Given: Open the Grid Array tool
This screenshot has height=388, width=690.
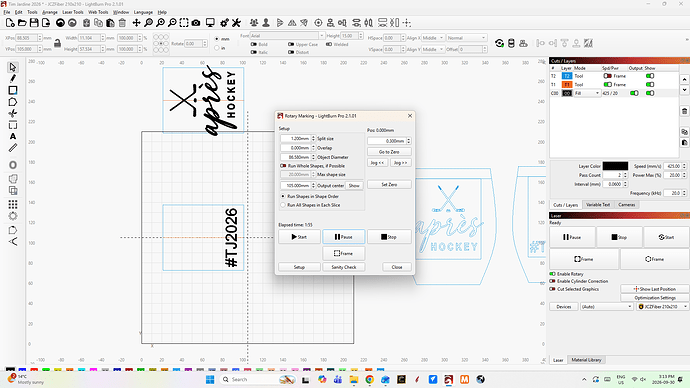Looking at the screenshot, I should coord(13,205).
